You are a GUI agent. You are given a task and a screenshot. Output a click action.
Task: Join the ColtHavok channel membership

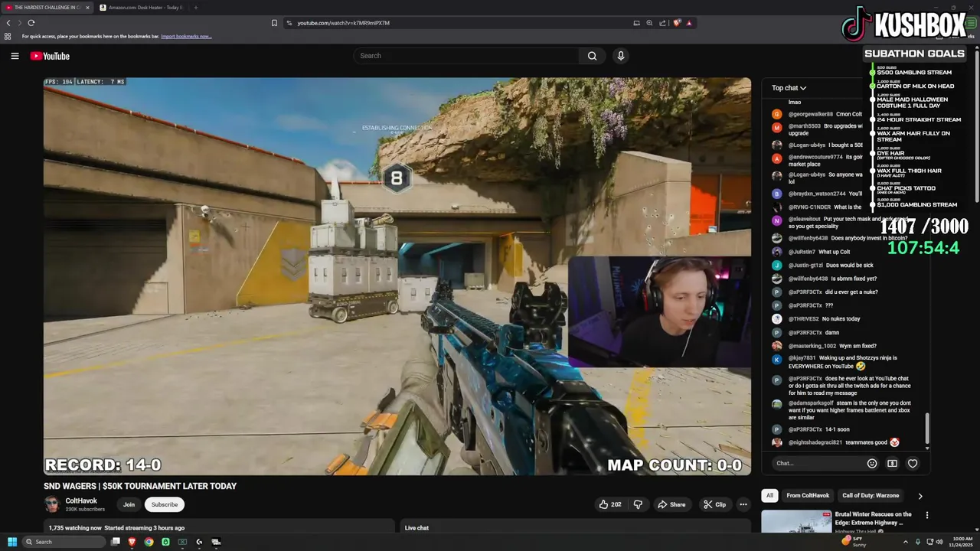click(129, 504)
